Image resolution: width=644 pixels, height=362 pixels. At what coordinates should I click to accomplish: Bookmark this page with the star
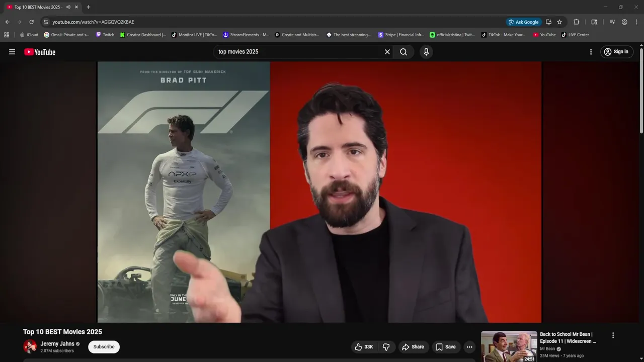(559, 22)
